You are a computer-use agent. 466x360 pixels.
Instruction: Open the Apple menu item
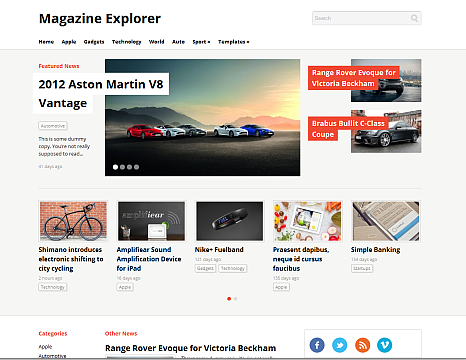coord(69,42)
